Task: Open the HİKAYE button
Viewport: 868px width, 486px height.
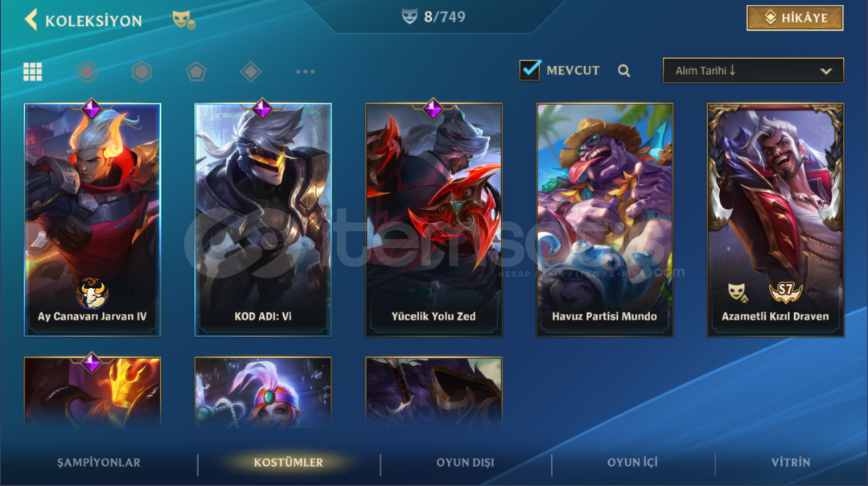Action: click(x=794, y=18)
